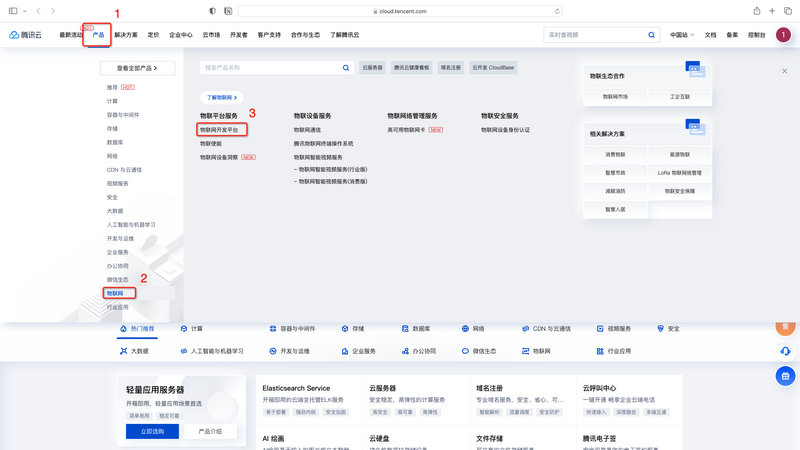Open 高可用物联网卡 link
This screenshot has width=800, height=450.
point(406,130)
